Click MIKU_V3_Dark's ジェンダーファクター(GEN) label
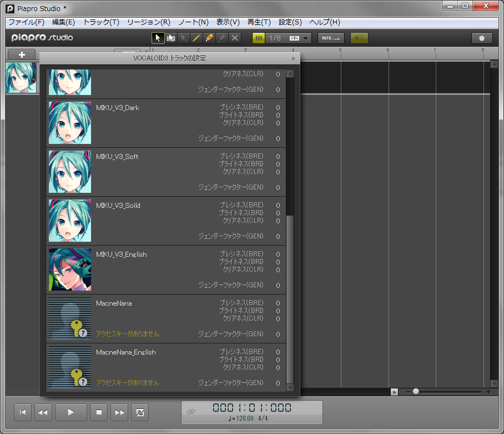The image size is (504, 434). pos(231,138)
